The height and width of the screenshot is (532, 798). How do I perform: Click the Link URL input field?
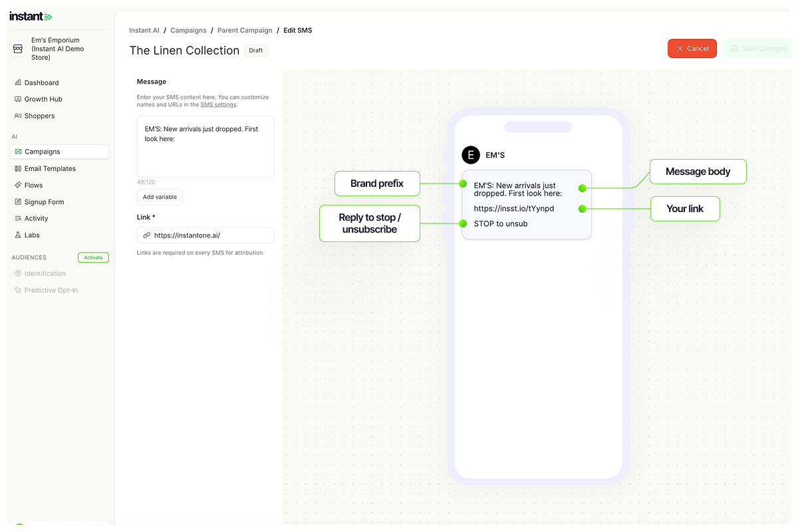pyautogui.click(x=205, y=235)
